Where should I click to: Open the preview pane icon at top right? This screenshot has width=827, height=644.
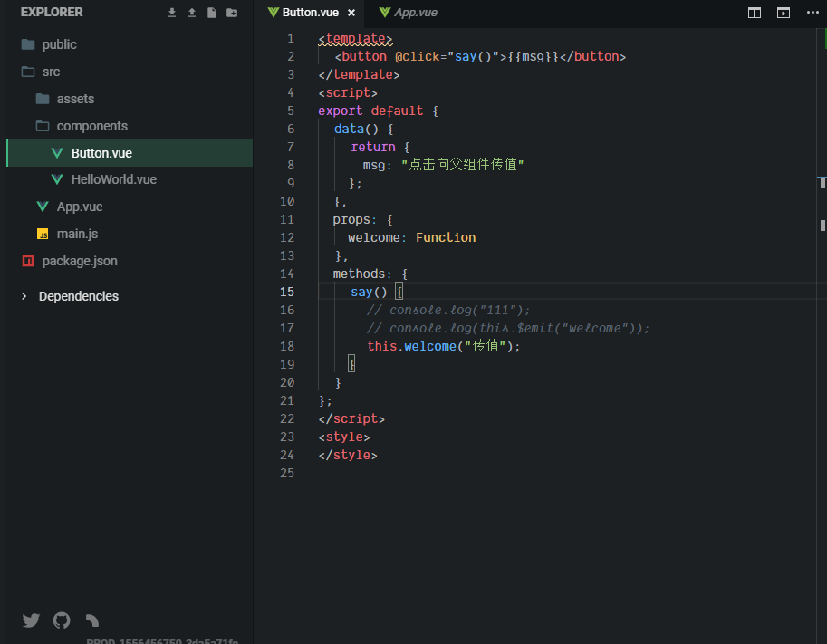[x=784, y=13]
